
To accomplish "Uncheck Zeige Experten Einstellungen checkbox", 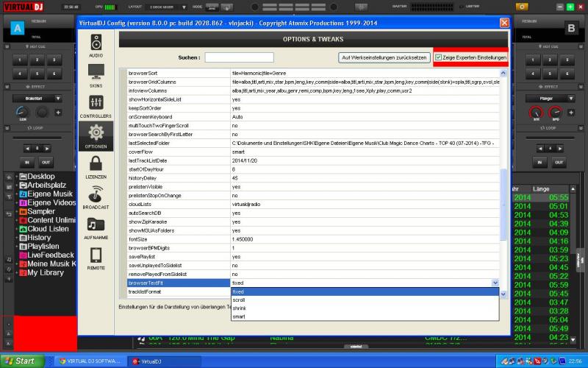I will click(439, 57).
